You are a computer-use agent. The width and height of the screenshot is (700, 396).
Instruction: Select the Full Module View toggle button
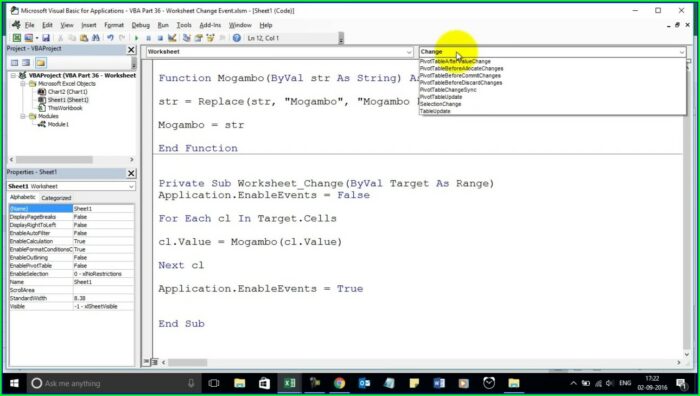154,362
